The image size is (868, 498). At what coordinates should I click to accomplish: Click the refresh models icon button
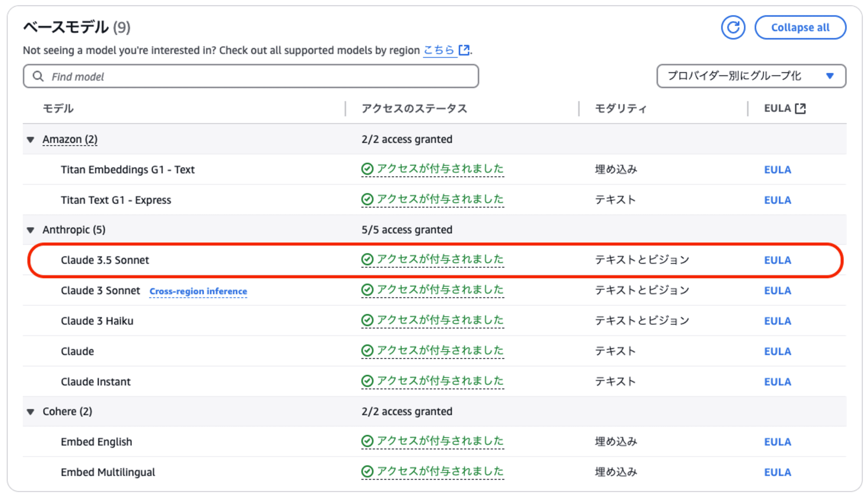[733, 27]
